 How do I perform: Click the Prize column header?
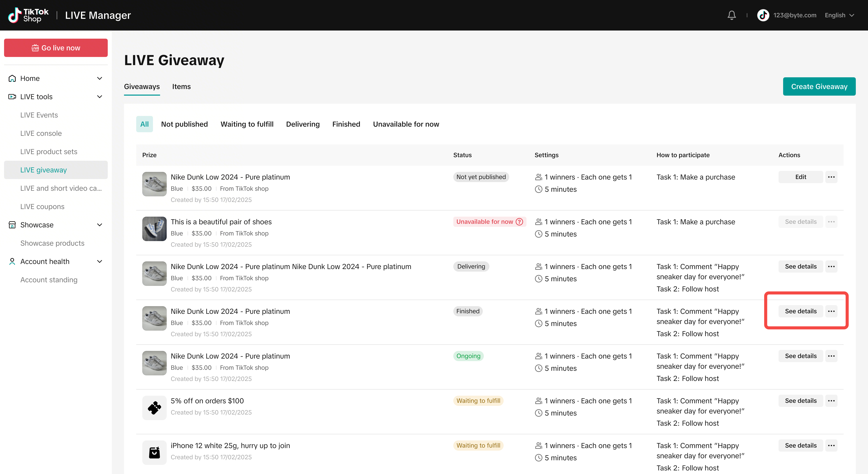click(x=149, y=155)
